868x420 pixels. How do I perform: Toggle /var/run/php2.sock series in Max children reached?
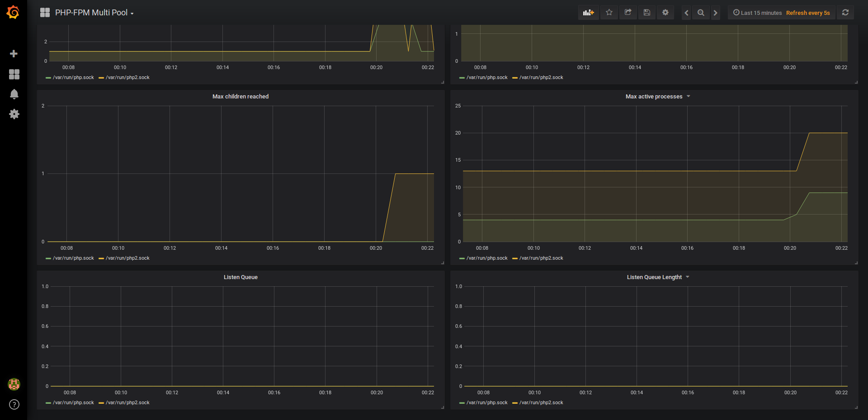[127, 258]
